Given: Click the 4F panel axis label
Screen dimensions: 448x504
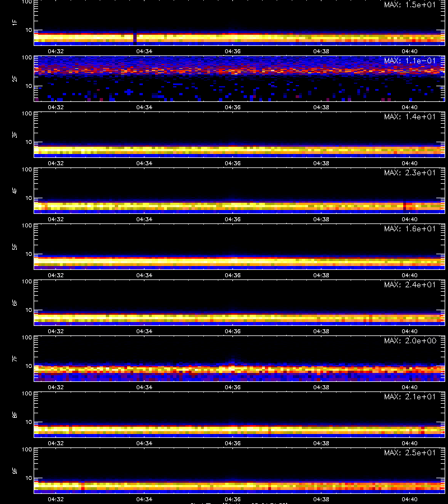Looking at the screenshot, I should coord(15,190).
